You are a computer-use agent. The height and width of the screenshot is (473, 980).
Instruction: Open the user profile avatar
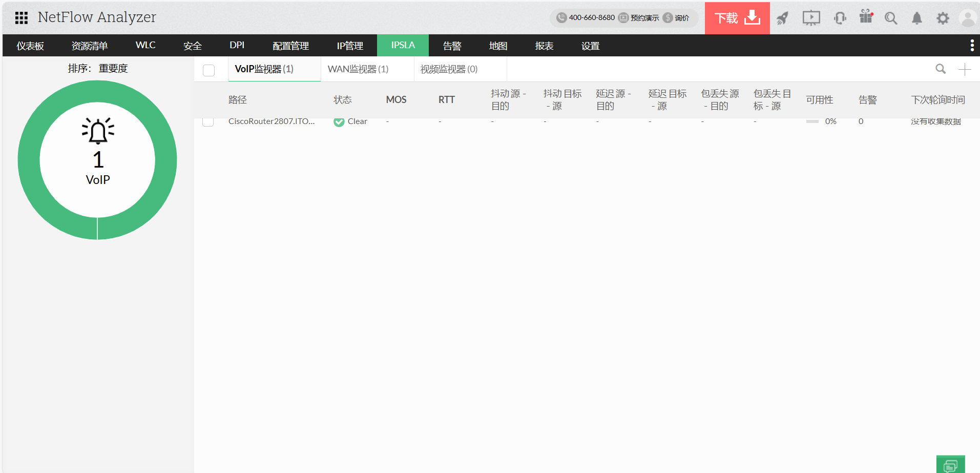pos(968,18)
